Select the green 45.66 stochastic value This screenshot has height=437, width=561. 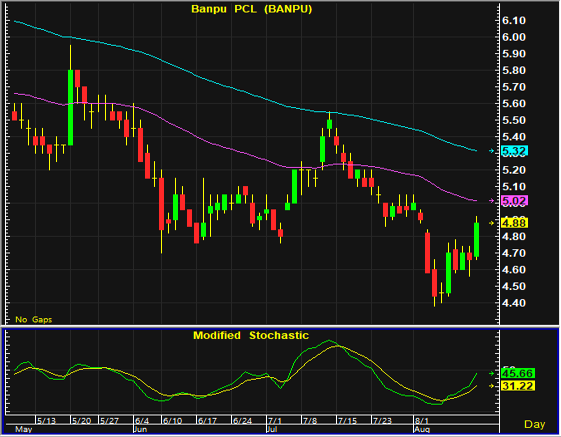click(518, 373)
